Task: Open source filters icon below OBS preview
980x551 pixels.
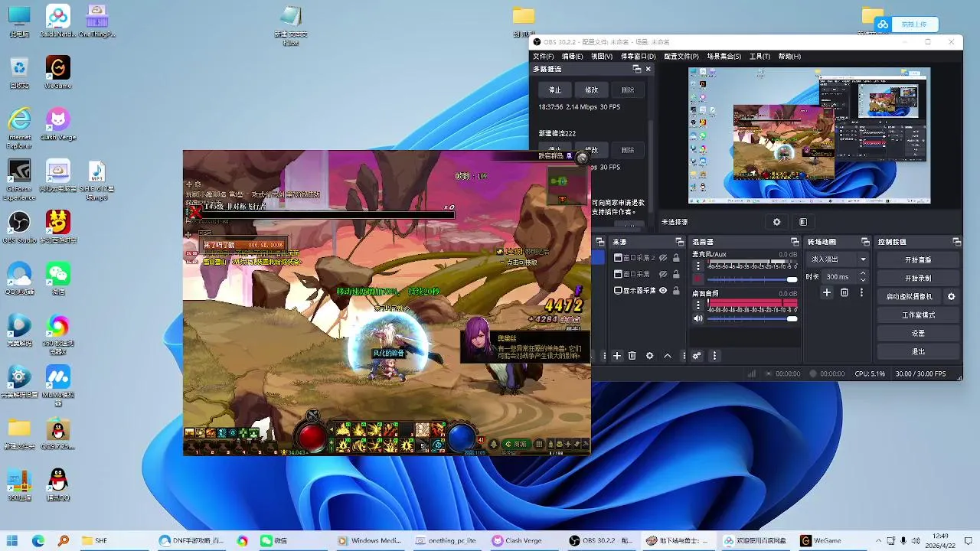Action: (802, 222)
